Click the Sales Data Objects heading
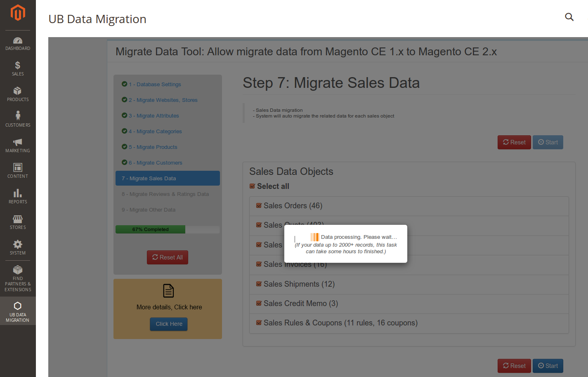588x377 pixels. tap(291, 172)
